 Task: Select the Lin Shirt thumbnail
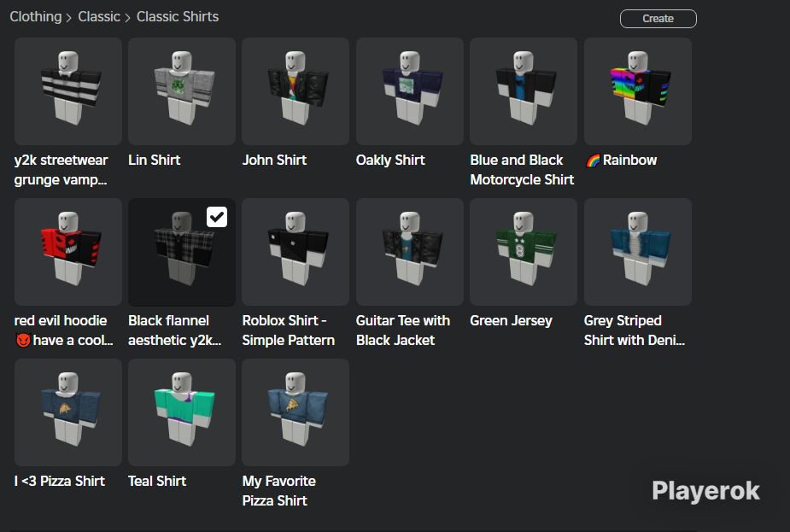click(182, 91)
